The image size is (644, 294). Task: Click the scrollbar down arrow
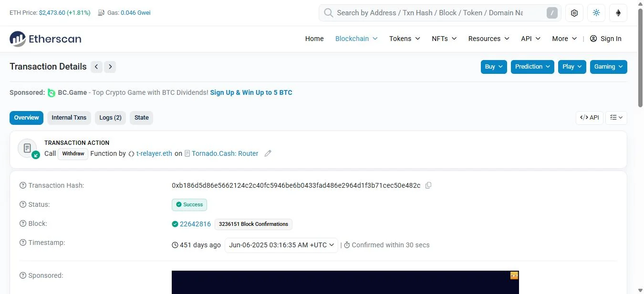coord(641,290)
